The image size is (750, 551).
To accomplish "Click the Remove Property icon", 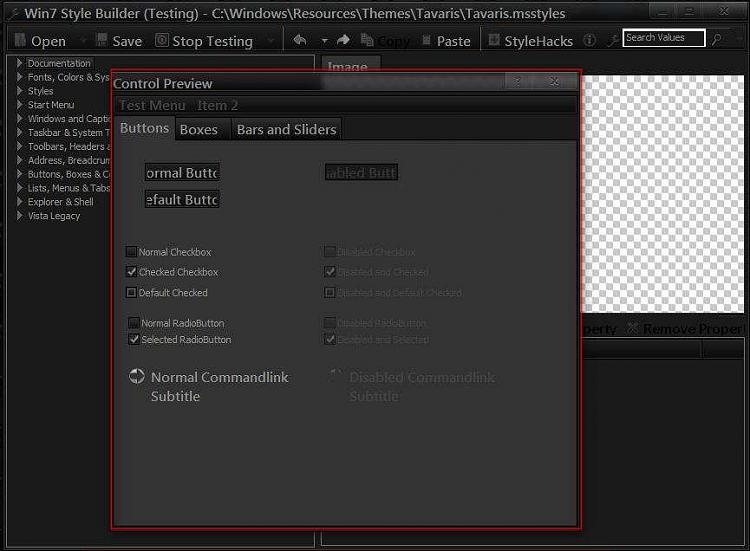I will [x=633, y=328].
